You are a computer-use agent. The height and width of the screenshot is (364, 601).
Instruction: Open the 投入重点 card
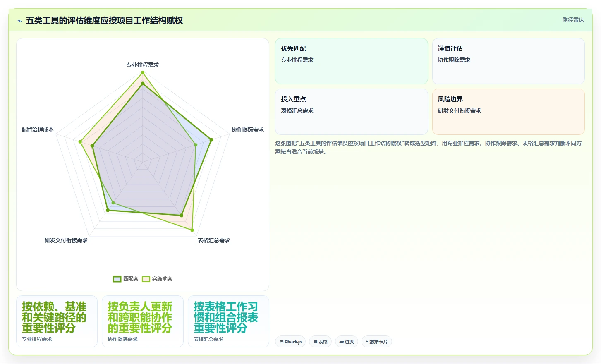(352, 112)
